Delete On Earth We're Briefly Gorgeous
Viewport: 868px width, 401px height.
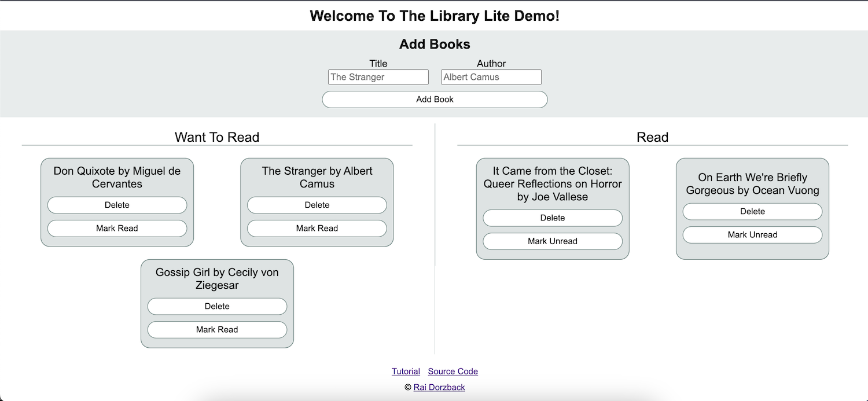tap(752, 211)
